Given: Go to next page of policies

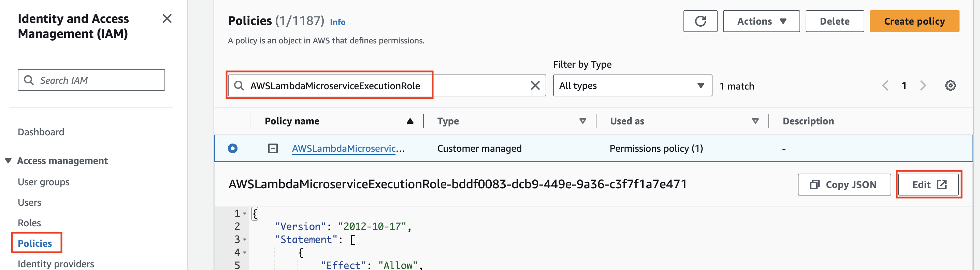Looking at the screenshot, I should point(923,85).
